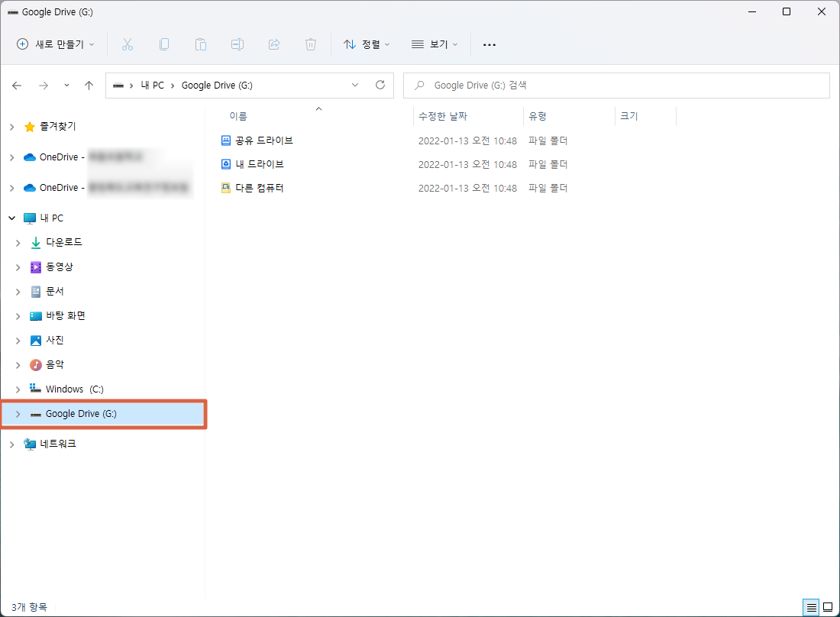Click the 동영상 video icon in sidebar
840x617 pixels.
pos(35,267)
